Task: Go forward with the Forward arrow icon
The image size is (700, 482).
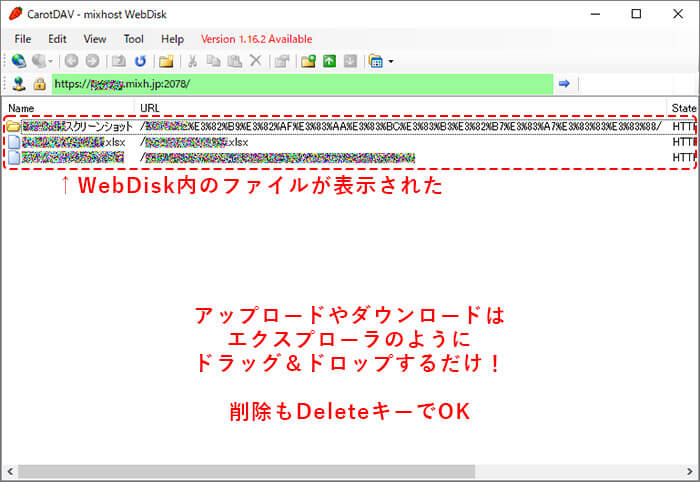Action: (x=92, y=61)
